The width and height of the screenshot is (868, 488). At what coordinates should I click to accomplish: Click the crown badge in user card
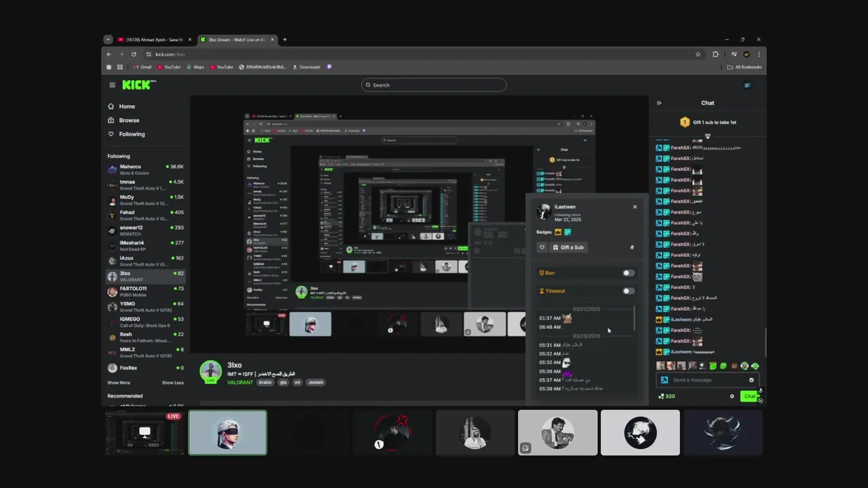(x=558, y=232)
